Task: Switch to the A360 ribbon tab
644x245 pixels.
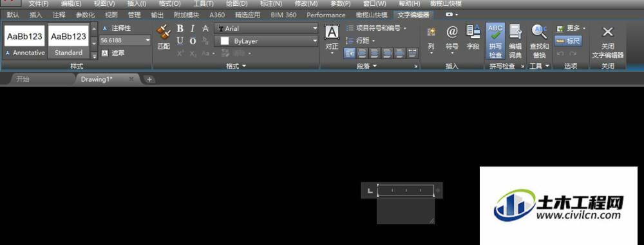Action: (217, 15)
